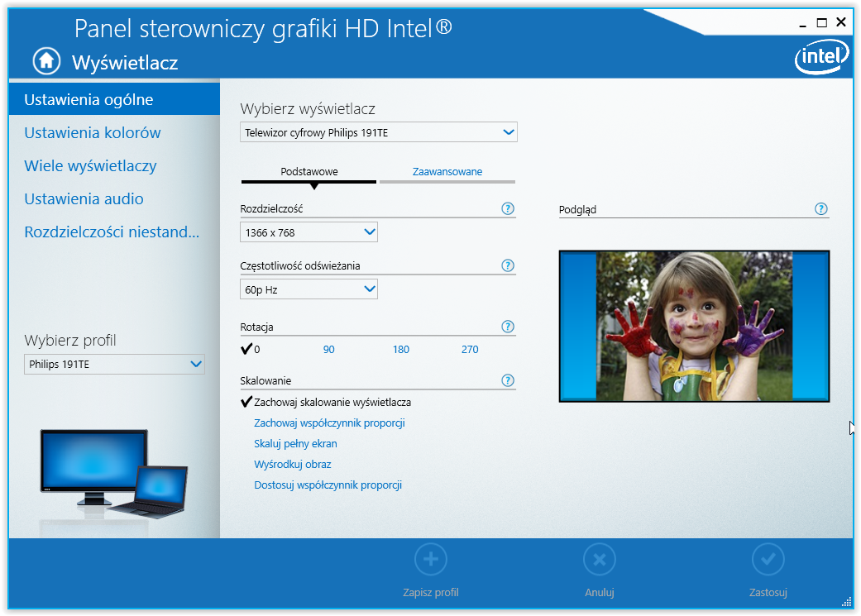
Task: Click the Anuluj label
Action: (599, 592)
